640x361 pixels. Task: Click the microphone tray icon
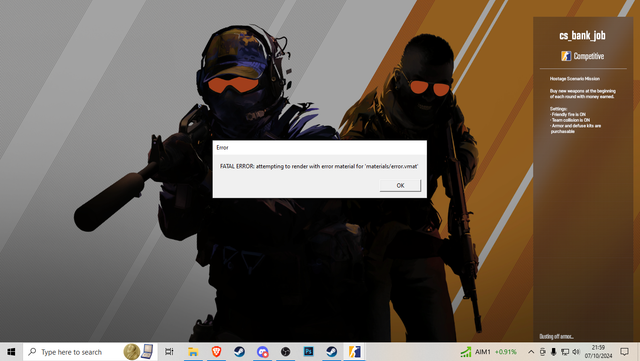[x=553, y=352]
